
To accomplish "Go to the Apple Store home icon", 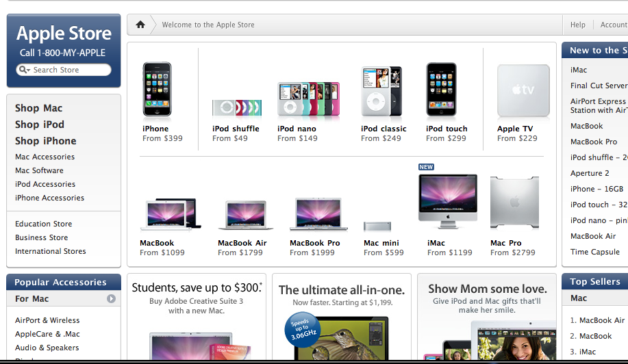I will coord(140,25).
